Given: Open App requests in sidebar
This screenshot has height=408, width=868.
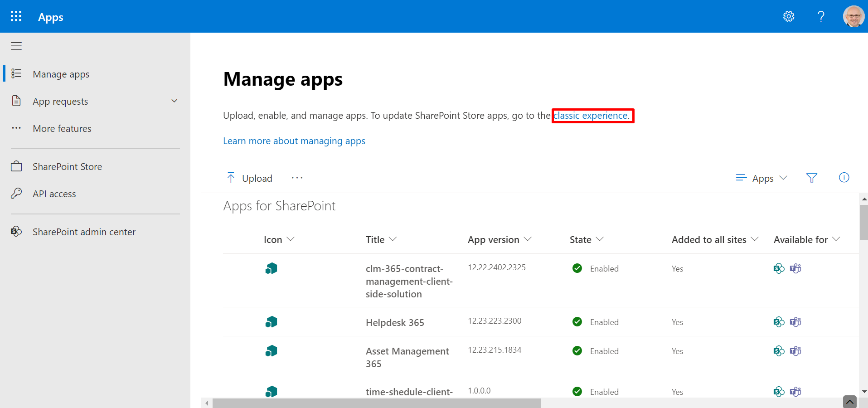Looking at the screenshot, I should click(60, 101).
